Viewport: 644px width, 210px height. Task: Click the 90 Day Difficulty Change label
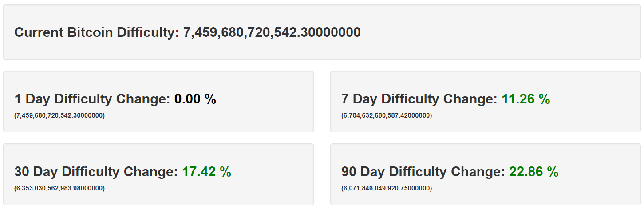point(423,172)
